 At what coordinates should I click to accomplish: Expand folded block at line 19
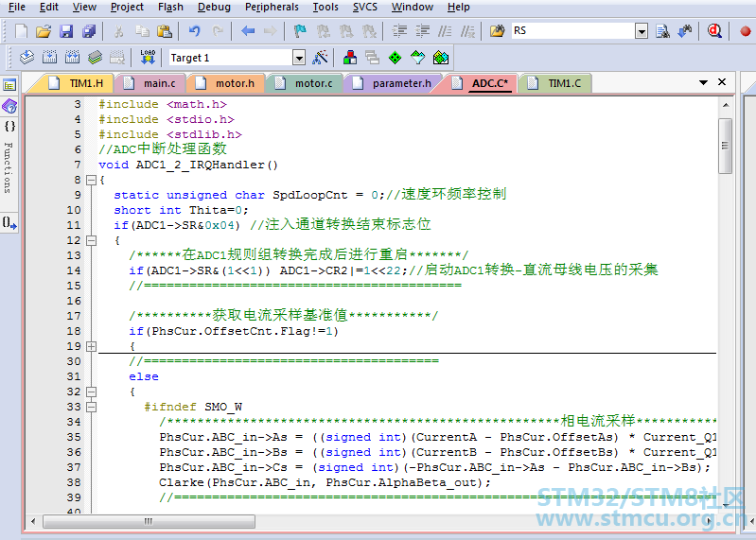(x=91, y=346)
